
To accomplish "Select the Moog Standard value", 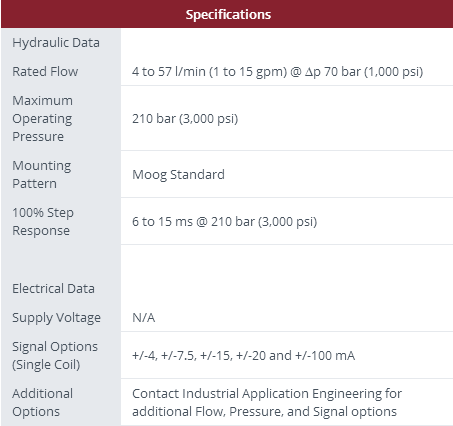I will click(x=178, y=175).
